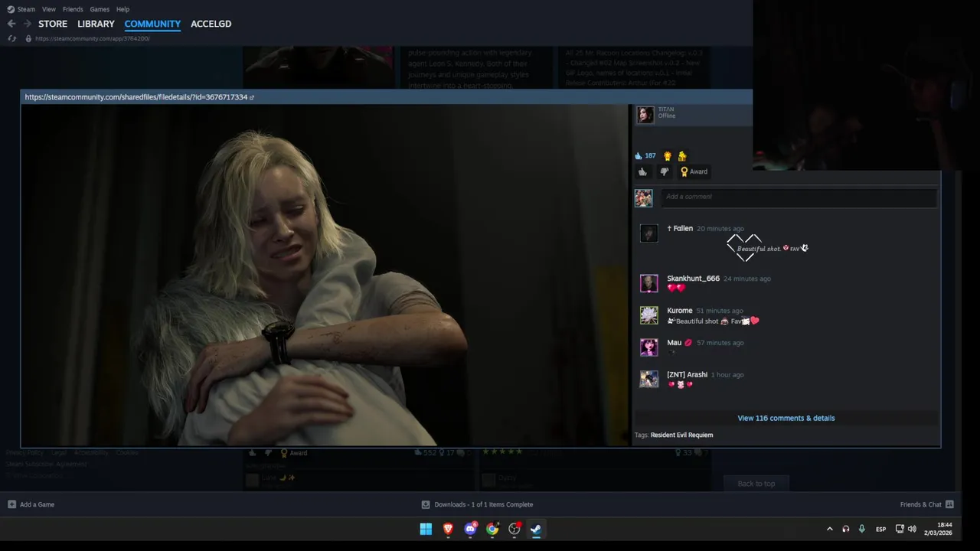Switch to the STORE tab
The height and width of the screenshot is (551, 980).
pyautogui.click(x=53, y=24)
